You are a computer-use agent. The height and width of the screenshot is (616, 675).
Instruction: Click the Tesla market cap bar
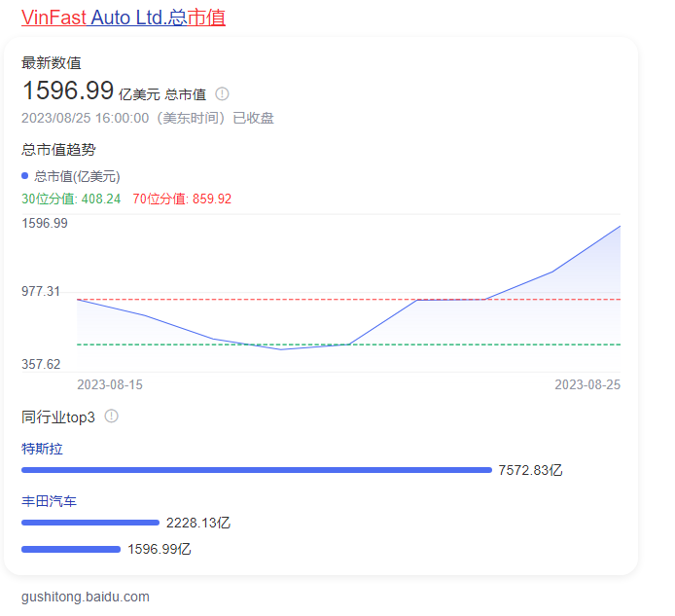[x=257, y=470]
